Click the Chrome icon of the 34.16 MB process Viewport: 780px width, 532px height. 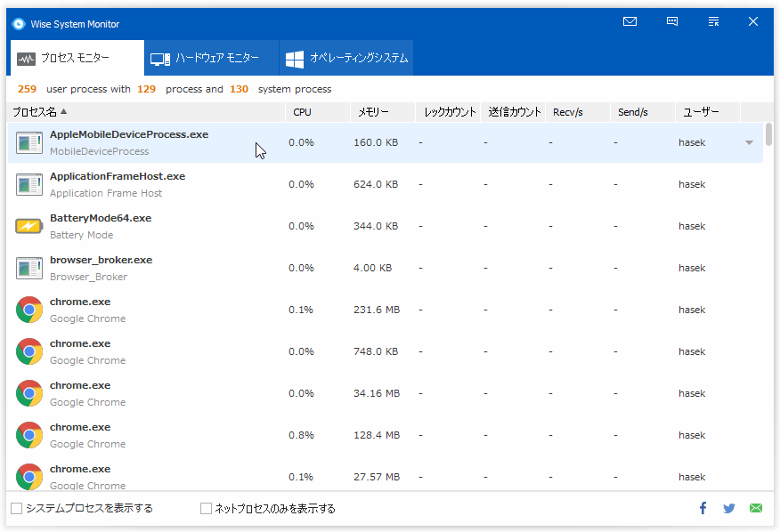[x=29, y=393]
